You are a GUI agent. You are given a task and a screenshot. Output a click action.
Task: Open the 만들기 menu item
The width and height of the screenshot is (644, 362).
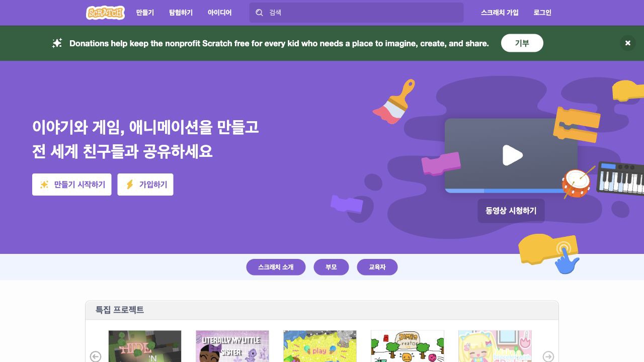point(145,13)
